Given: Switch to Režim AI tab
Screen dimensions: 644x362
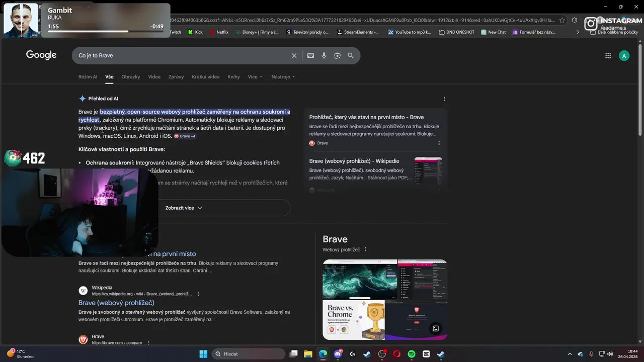Looking at the screenshot, I should coord(88,77).
